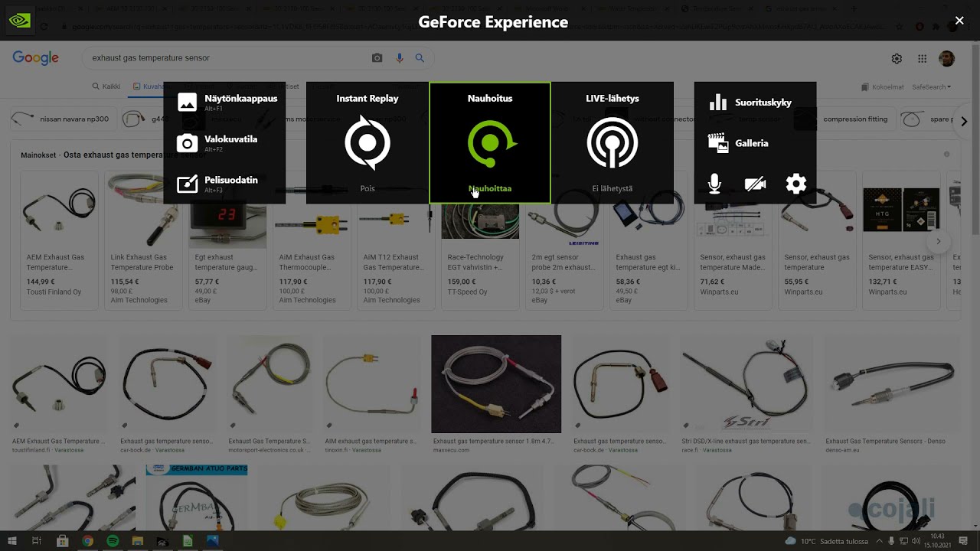This screenshot has width=980, height=551.
Task: Switch to the Kaikki search tab
Action: coord(106,86)
